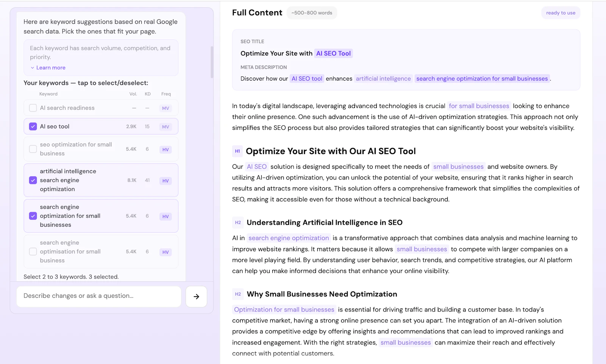Viewport: 606px width, 364px height.
Task: Check the AI search readiness keyword
Action: [x=33, y=108]
